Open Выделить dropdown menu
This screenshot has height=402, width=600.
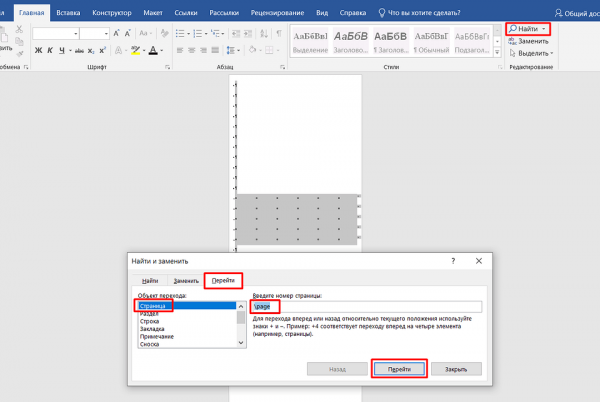(531, 54)
